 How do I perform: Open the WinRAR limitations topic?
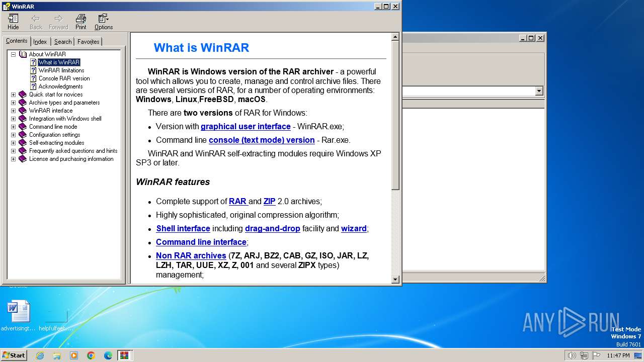tap(61, 70)
